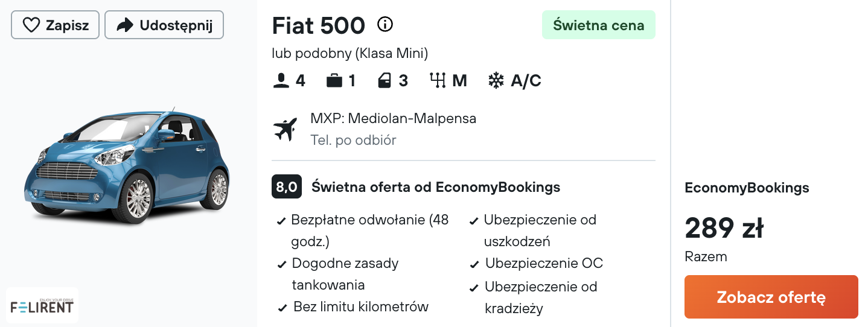Click the manual gearbox icon
The image size is (868, 327).
tap(437, 81)
